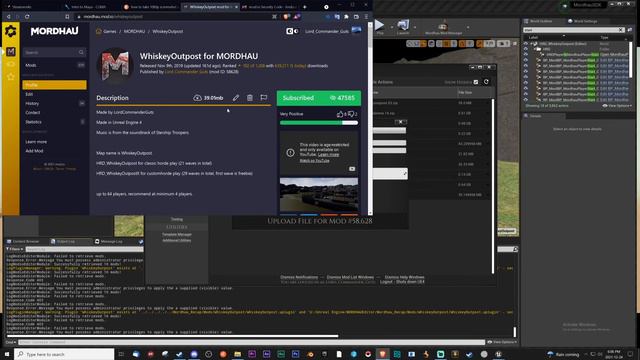Click the Windows Start button
Viewport: 640px width, 360px height.
tap(7, 354)
